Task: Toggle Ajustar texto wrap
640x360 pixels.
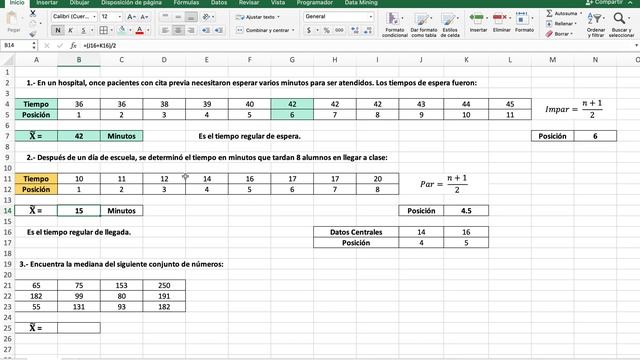Action: click(x=258, y=17)
